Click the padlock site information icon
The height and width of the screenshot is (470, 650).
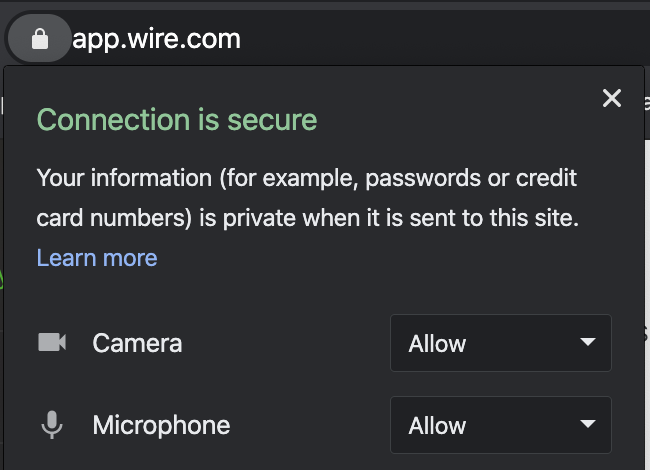tap(40, 39)
